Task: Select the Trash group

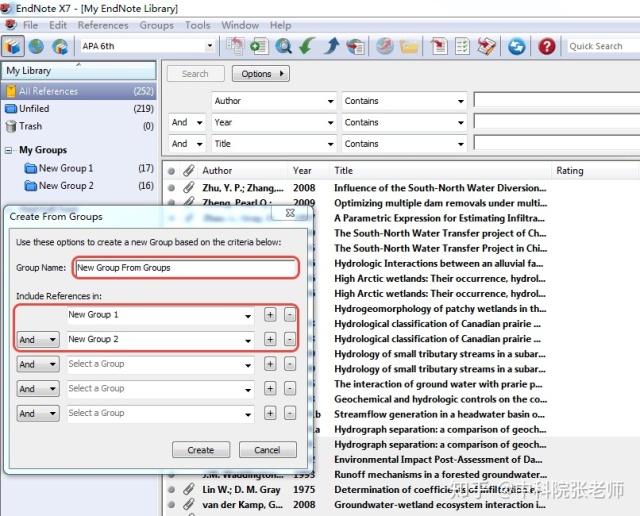Action: (79, 126)
